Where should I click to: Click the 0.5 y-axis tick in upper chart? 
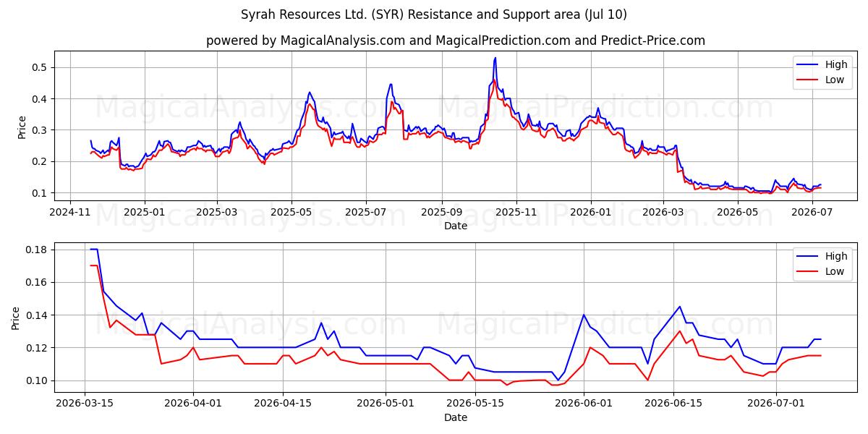40,67
